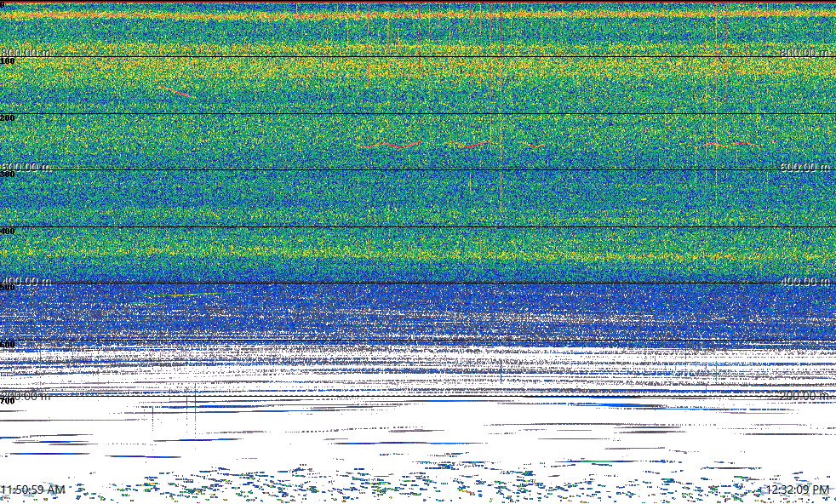This screenshot has width=836, height=504.
Task: Select the bold 600 depth label
Action: click(8, 345)
